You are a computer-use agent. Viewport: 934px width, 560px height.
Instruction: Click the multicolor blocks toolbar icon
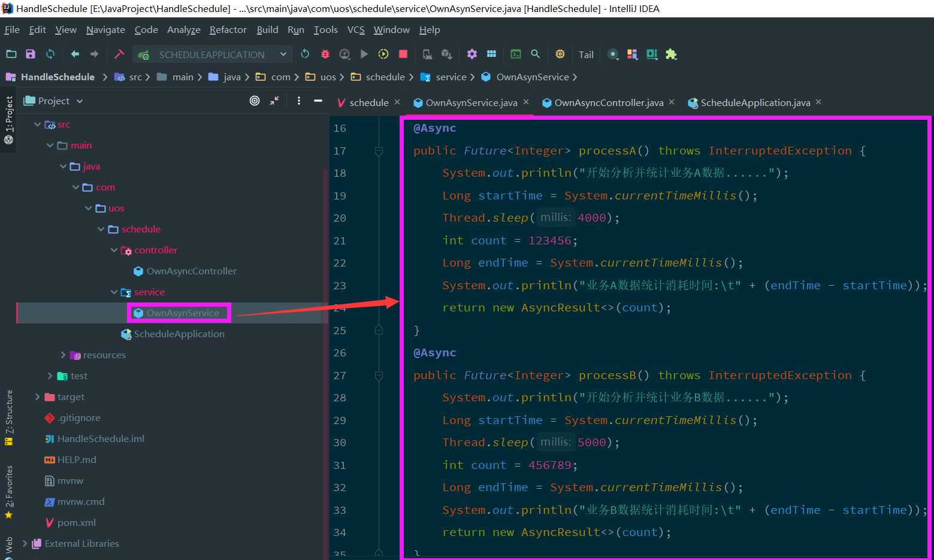point(632,54)
